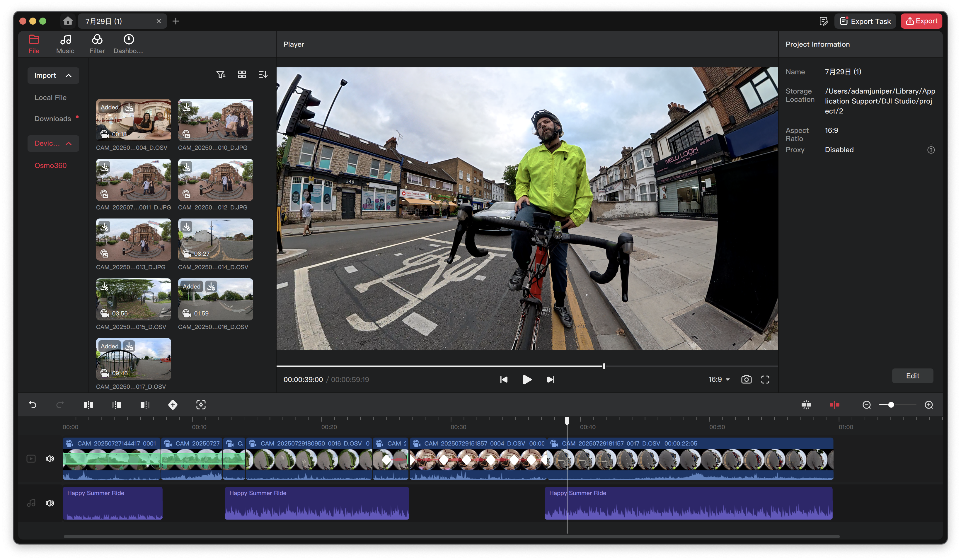Close the 7月29日 (1) tab

[159, 21]
